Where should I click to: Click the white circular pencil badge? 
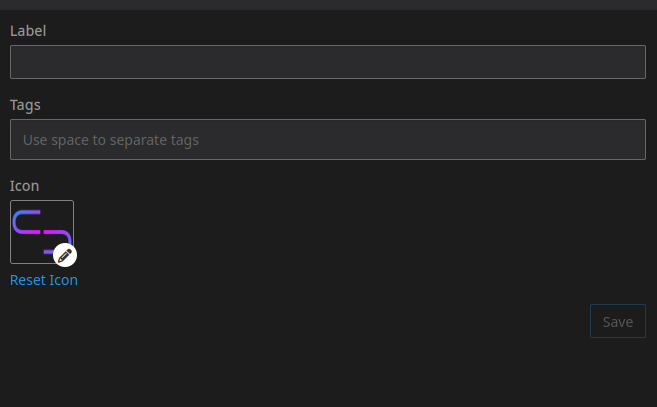tap(65, 255)
